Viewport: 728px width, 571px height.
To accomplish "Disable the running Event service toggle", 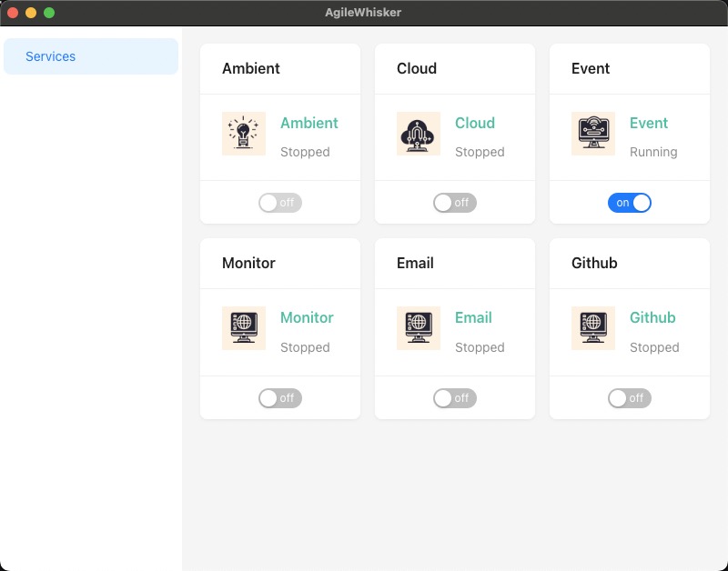I will [629, 203].
